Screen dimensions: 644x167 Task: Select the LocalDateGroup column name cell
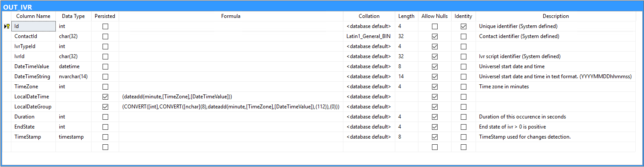point(34,107)
